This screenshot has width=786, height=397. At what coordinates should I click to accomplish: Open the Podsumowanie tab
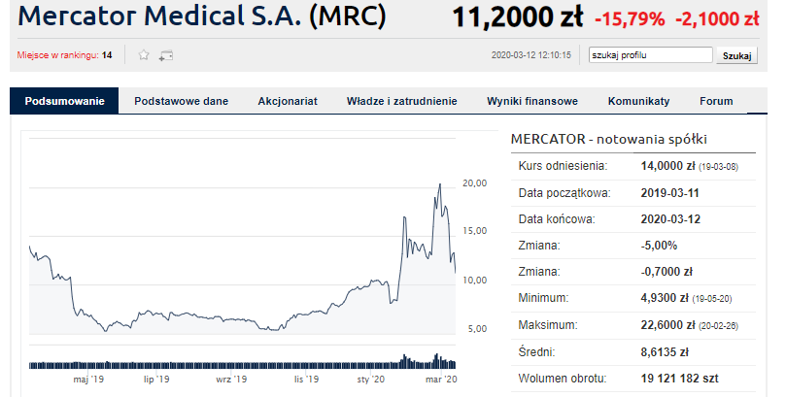pyautogui.click(x=65, y=101)
